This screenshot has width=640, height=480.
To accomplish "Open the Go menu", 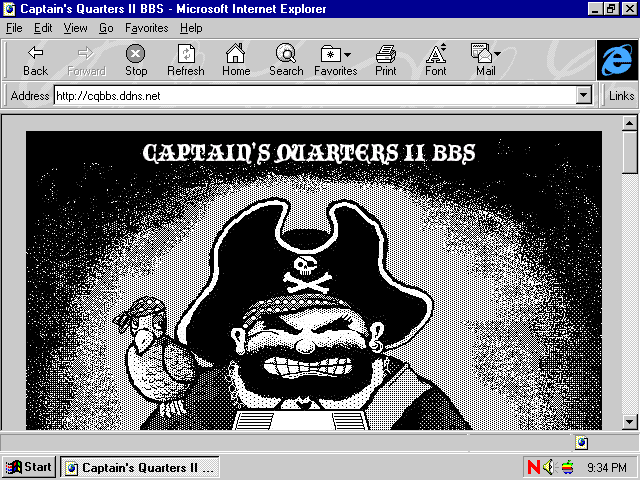I will 106,28.
